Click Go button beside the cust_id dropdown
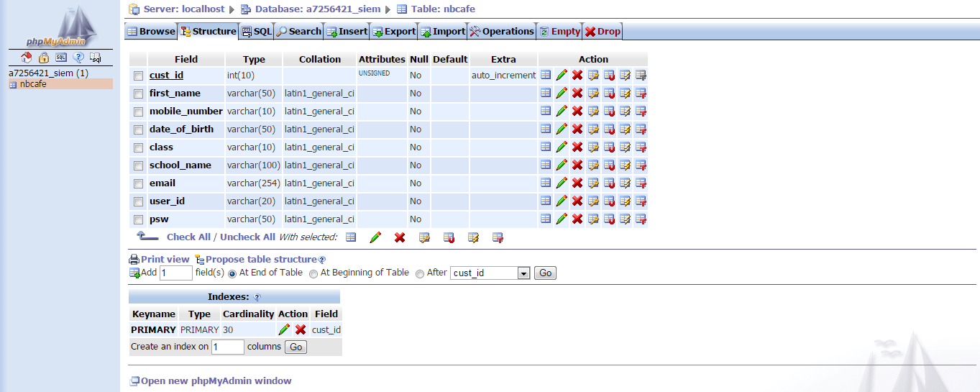Screen dimensions: 980x392 pos(545,273)
